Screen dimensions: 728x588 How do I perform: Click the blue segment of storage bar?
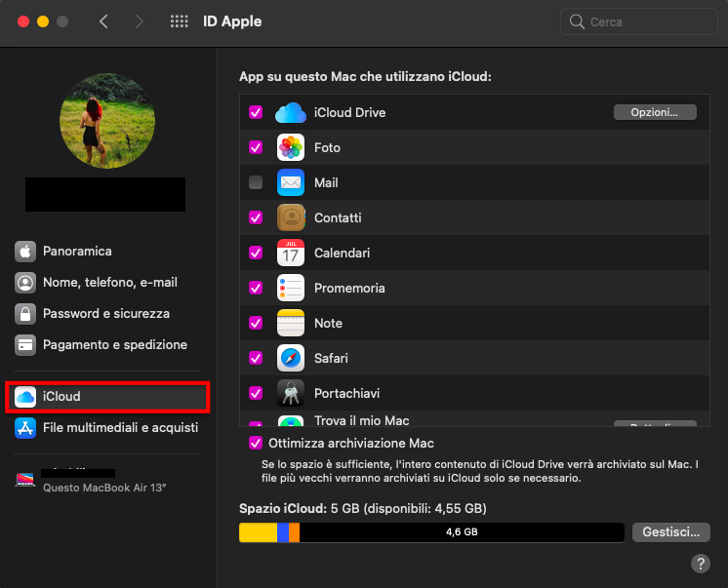pos(283,532)
